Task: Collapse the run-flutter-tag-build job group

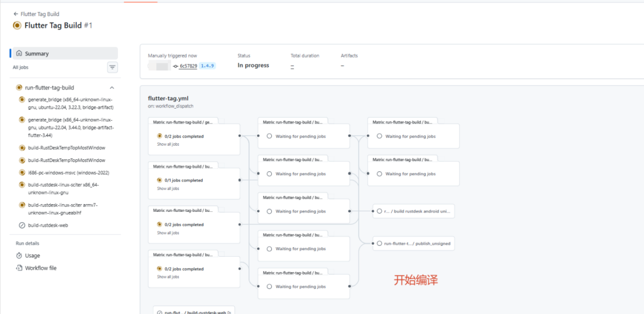Action: click(x=112, y=88)
